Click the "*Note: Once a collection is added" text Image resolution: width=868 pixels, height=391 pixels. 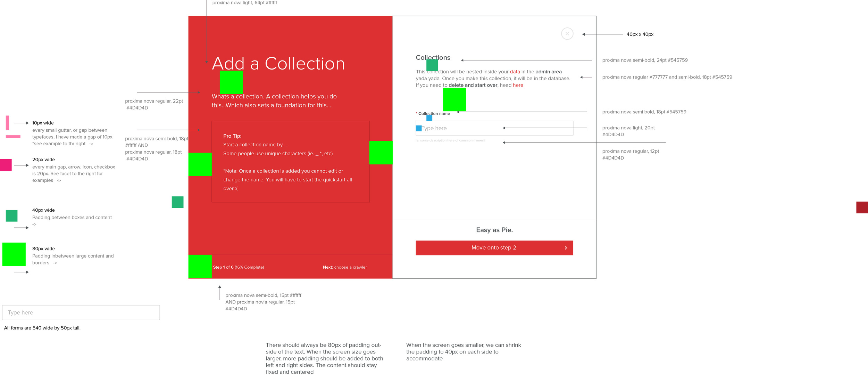pos(287,180)
